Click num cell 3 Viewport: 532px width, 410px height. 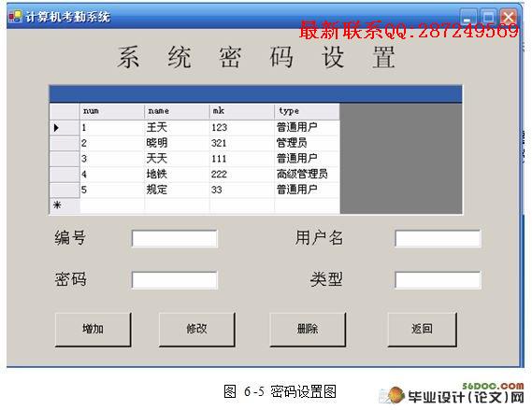pos(112,159)
